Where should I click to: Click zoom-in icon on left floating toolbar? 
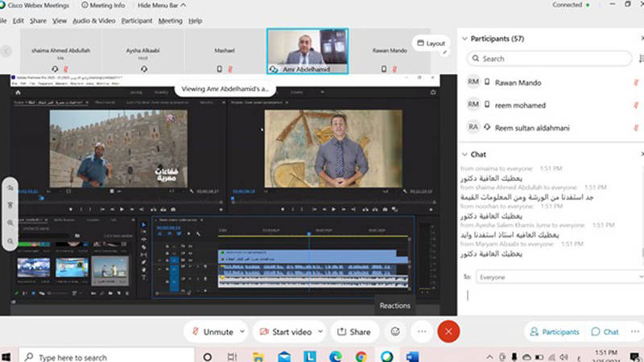[x=10, y=223]
